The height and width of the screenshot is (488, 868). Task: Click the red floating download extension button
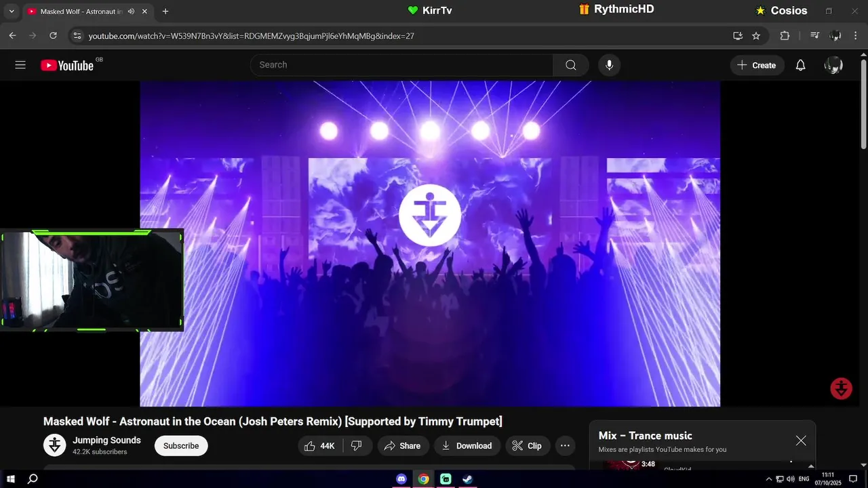point(842,388)
